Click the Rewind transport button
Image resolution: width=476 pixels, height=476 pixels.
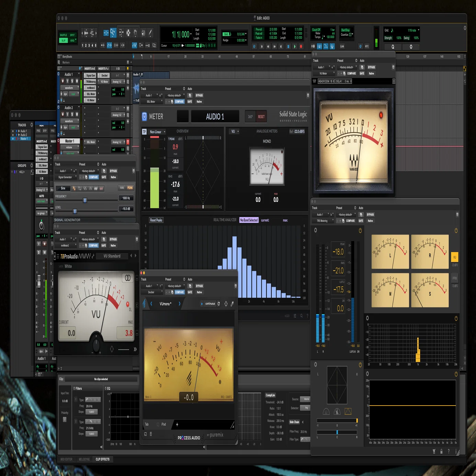pyautogui.click(x=268, y=46)
